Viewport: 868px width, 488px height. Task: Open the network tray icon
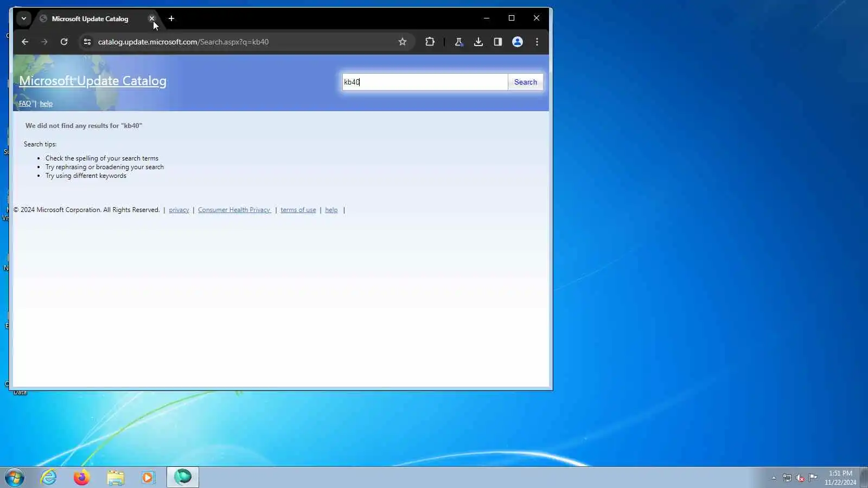coord(787,478)
